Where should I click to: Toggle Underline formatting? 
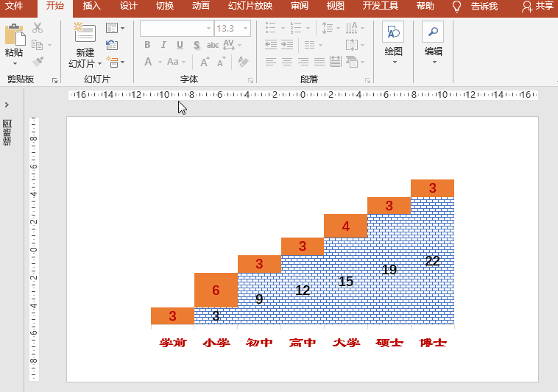(180, 45)
